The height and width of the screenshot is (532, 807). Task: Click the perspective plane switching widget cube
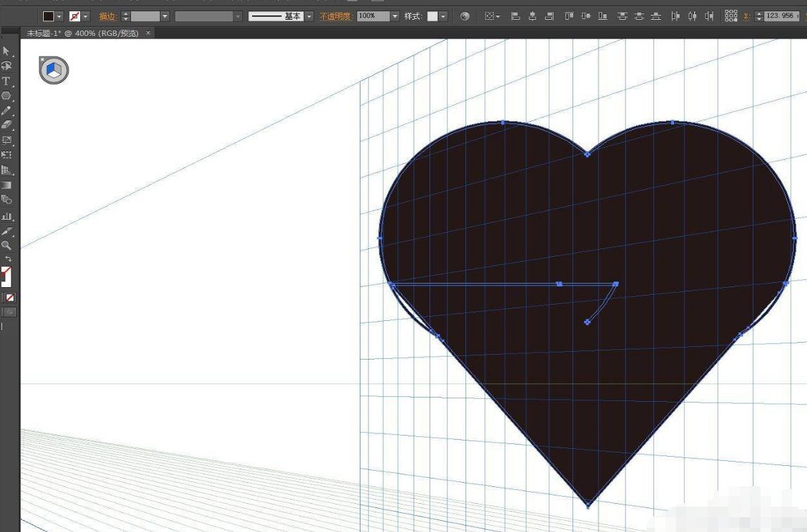(x=54, y=69)
